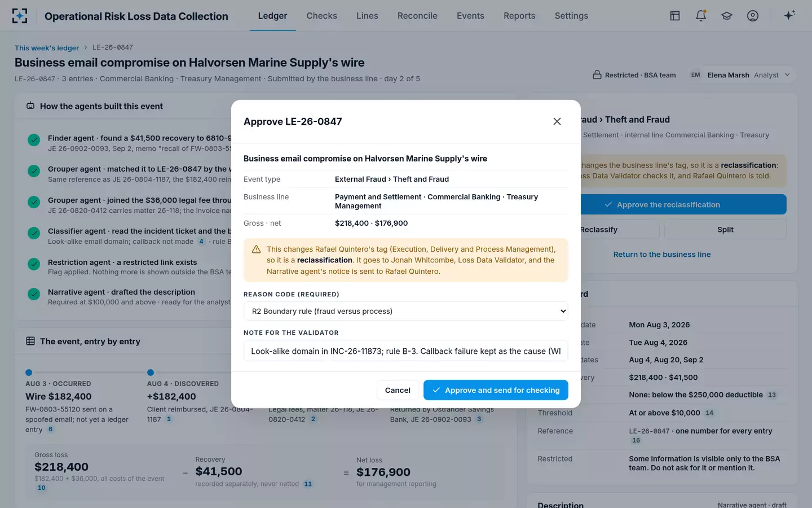
Task: Click the Net loss $176,900 value
Action: pyautogui.click(x=383, y=472)
